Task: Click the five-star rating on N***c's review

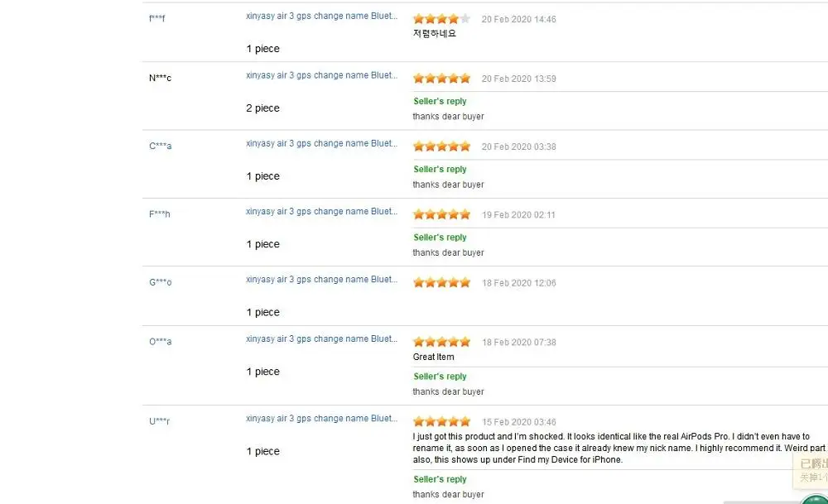Action: (441, 79)
